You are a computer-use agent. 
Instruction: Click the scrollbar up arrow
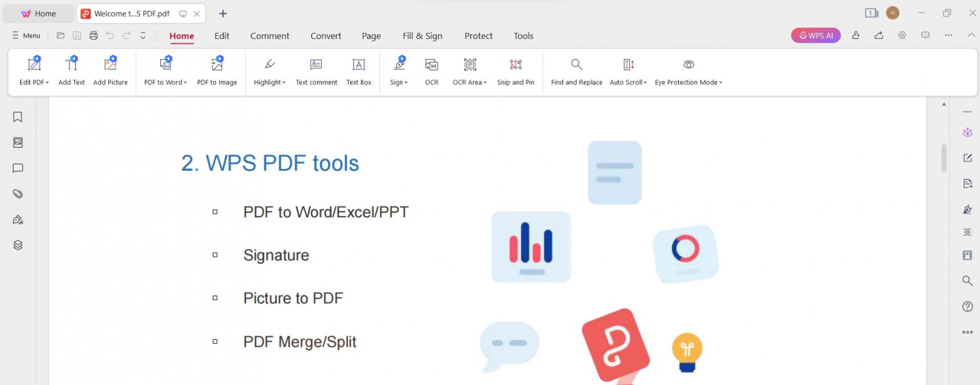click(944, 103)
